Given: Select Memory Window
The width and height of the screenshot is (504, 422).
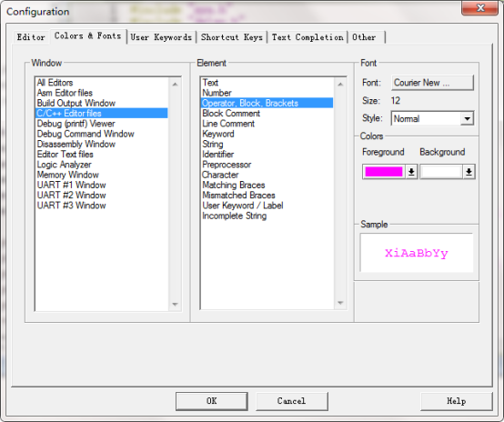Looking at the screenshot, I should (101, 175).
